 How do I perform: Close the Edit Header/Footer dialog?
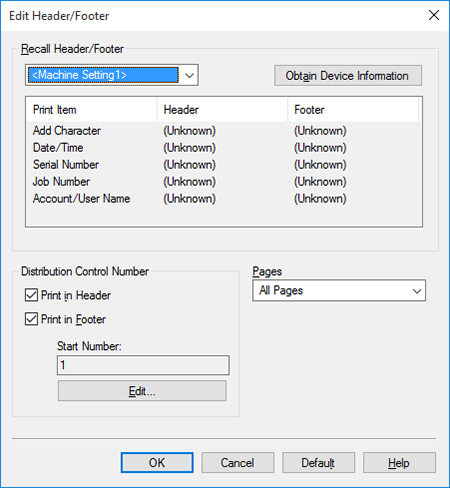coord(434,15)
